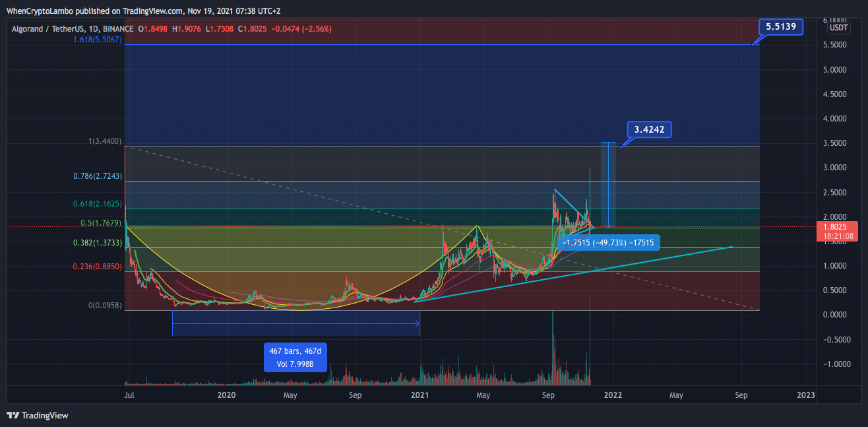Viewport: 868px width, 427px height.
Task: Click the 0.618(2.1625) Fibonacci level label
Action: coord(98,205)
